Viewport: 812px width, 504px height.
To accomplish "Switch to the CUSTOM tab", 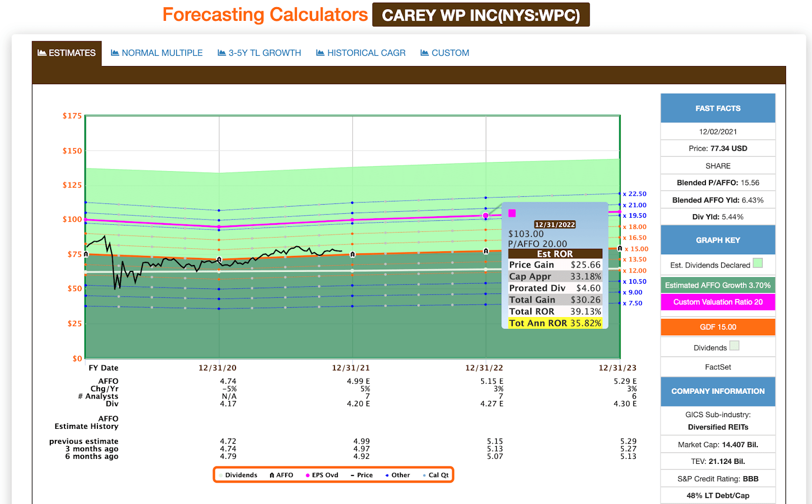I will pyautogui.click(x=450, y=52).
